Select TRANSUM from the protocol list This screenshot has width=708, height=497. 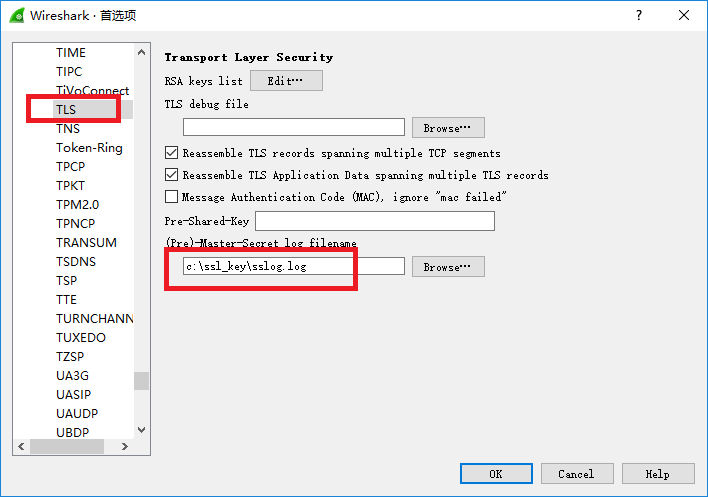tap(86, 242)
